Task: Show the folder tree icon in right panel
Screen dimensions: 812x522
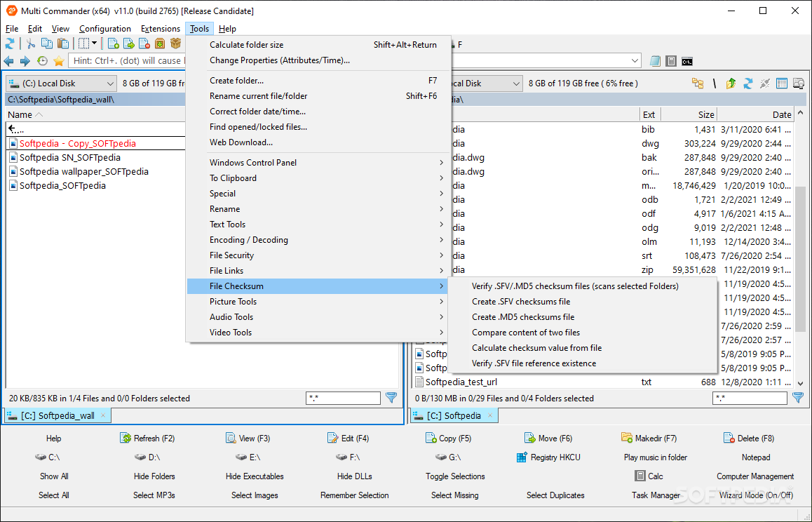Action: coord(698,83)
